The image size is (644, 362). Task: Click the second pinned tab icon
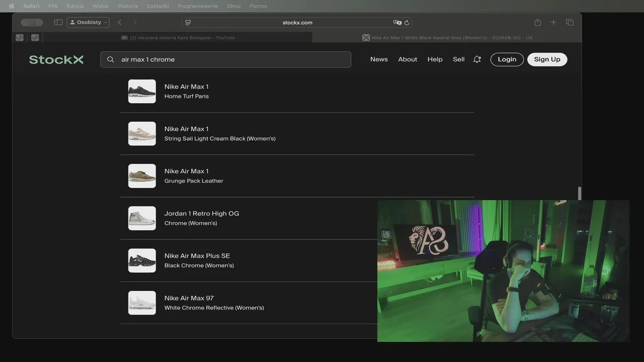[x=35, y=37]
